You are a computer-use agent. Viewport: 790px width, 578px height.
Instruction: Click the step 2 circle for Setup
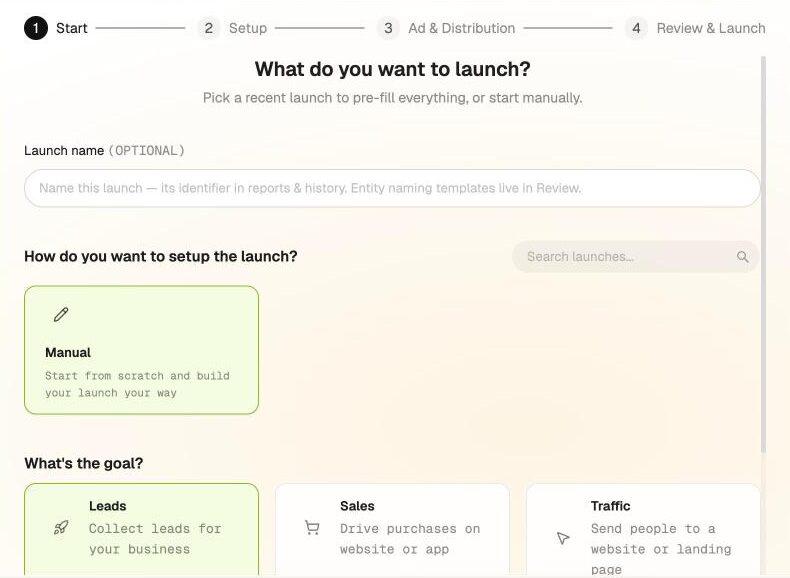[x=209, y=28]
